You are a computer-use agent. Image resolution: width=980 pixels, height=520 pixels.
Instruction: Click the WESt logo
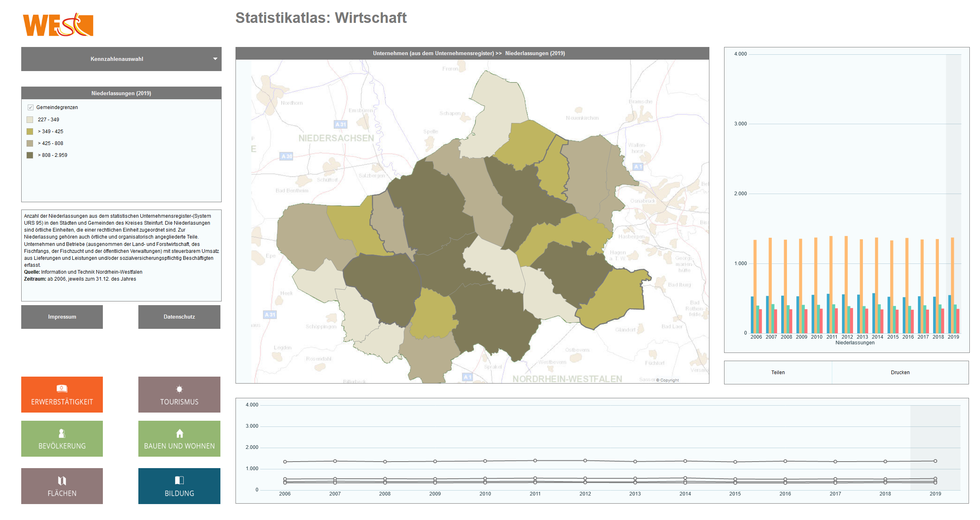coord(58,25)
